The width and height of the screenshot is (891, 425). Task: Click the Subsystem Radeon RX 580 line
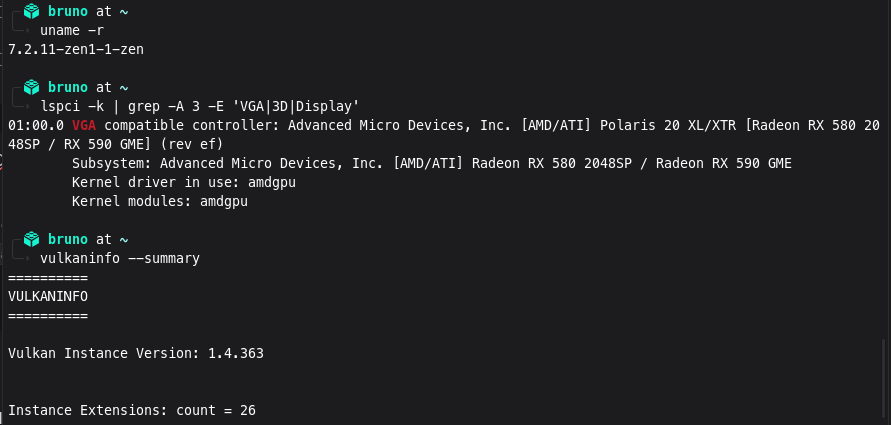[432, 164]
